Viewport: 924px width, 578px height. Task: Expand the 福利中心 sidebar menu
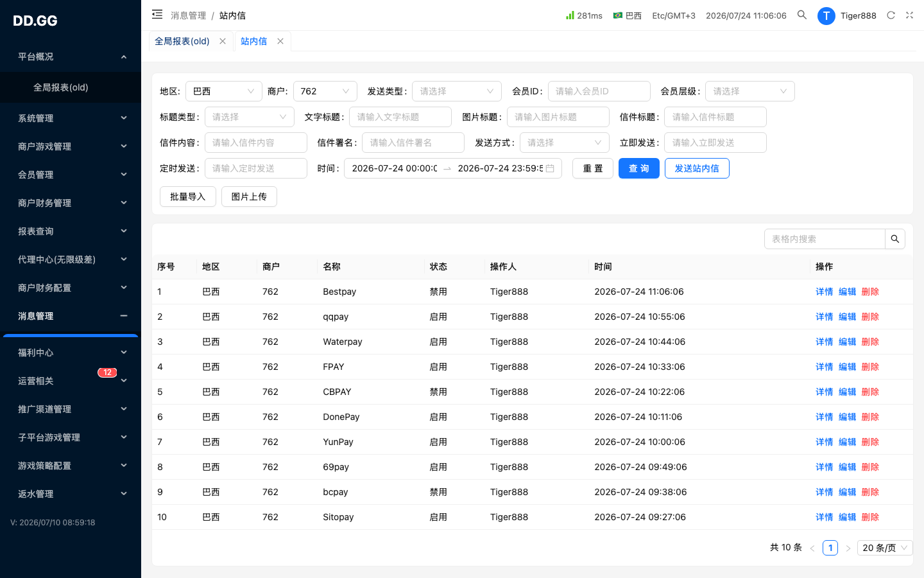click(71, 353)
